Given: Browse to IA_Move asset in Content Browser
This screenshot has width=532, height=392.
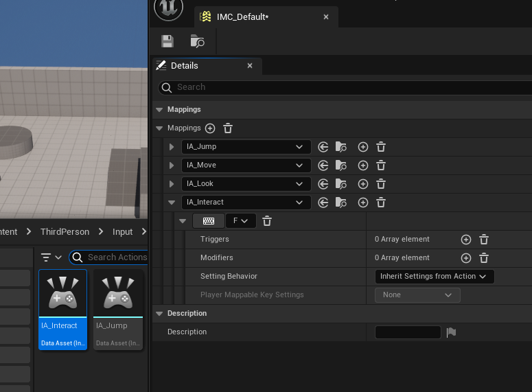Looking at the screenshot, I should pyautogui.click(x=340, y=165).
